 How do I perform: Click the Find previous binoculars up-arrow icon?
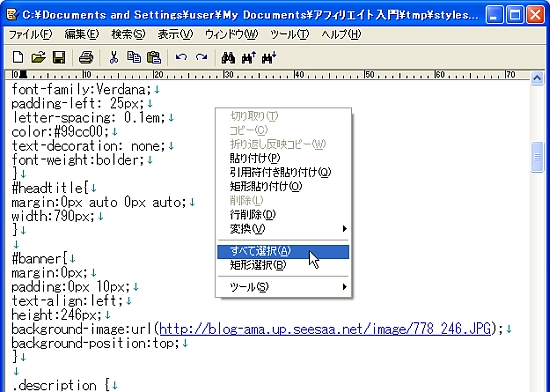tap(249, 58)
